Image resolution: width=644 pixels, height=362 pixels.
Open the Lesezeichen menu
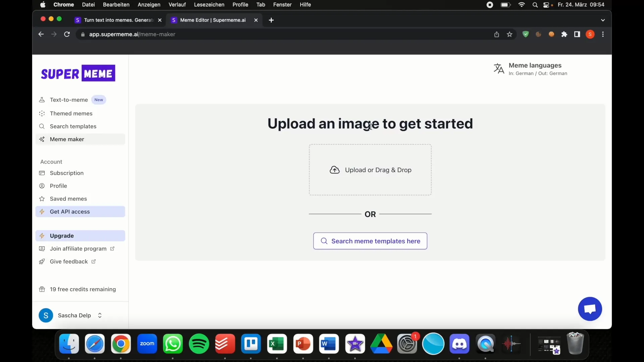[209, 5]
